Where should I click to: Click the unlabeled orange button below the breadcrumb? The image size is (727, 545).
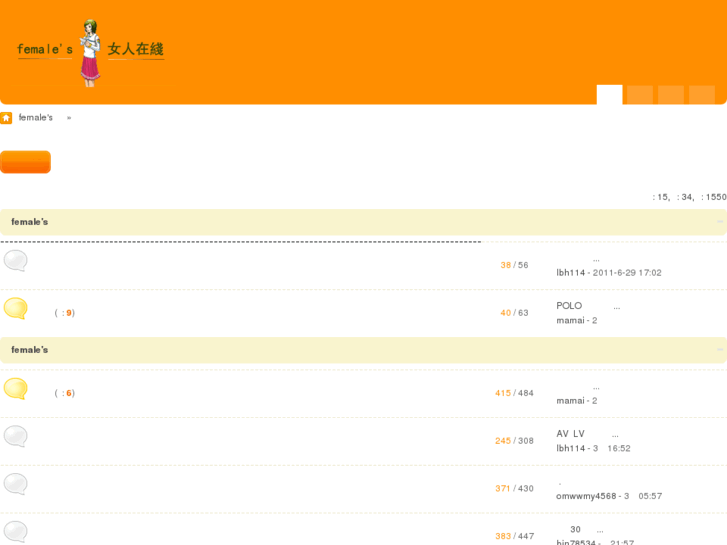click(x=26, y=162)
